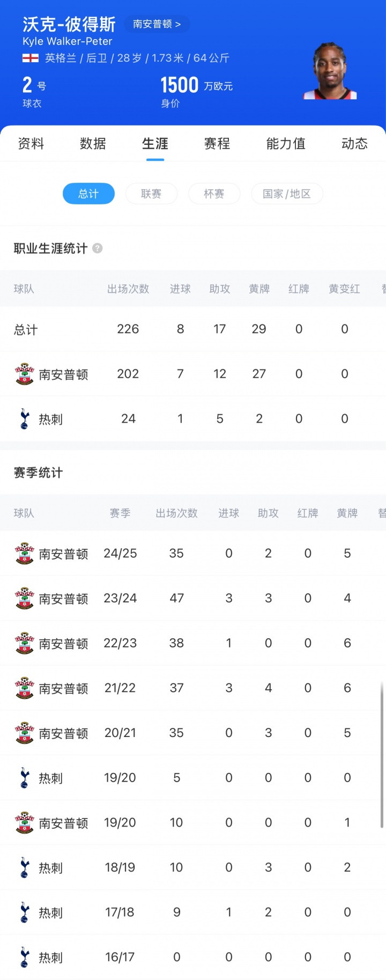
Task: Open the 资料 tab
Action: coord(31,144)
